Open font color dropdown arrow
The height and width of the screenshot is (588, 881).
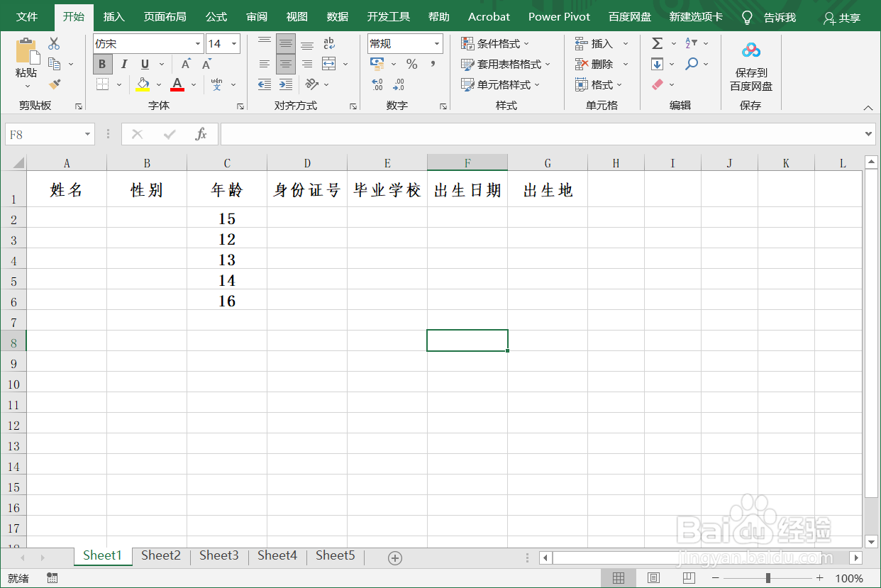point(194,84)
